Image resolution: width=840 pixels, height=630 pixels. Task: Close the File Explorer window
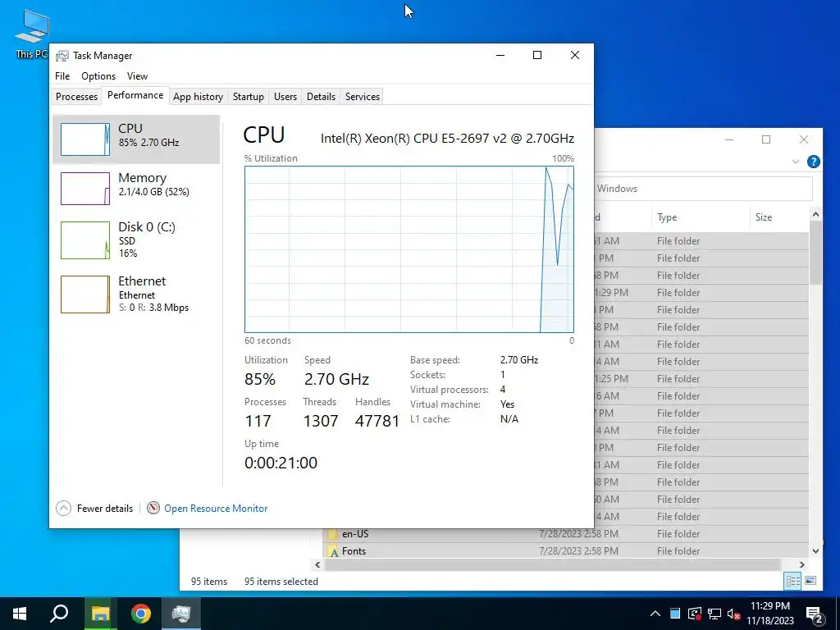tap(804, 139)
